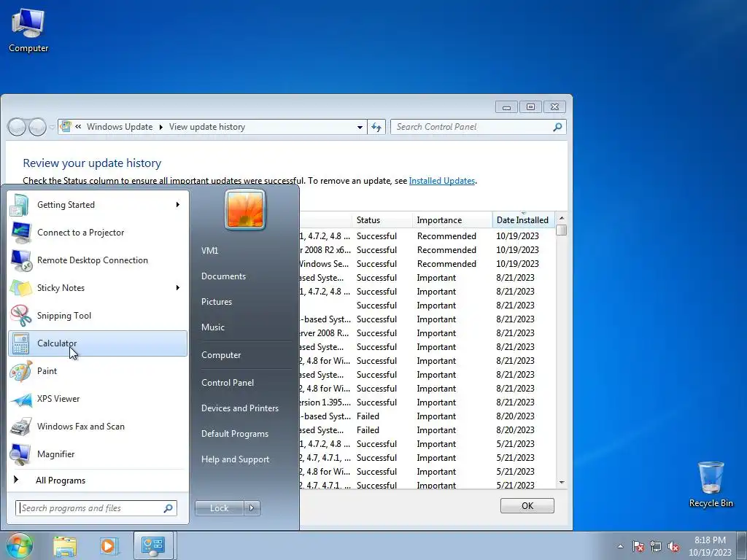
Task: Click the breadcrumb arrow after Windows Update
Action: coord(161,127)
